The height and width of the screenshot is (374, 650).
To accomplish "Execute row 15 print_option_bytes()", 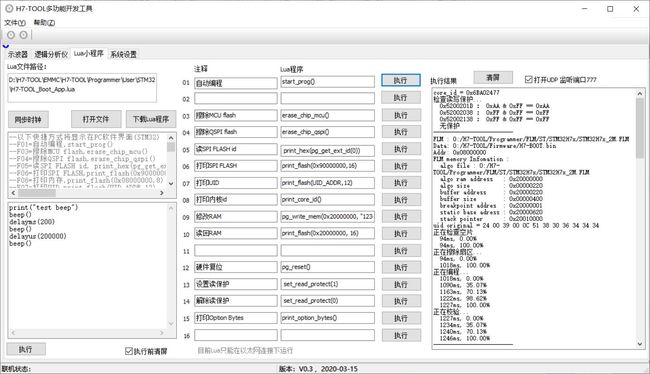I will (401, 318).
